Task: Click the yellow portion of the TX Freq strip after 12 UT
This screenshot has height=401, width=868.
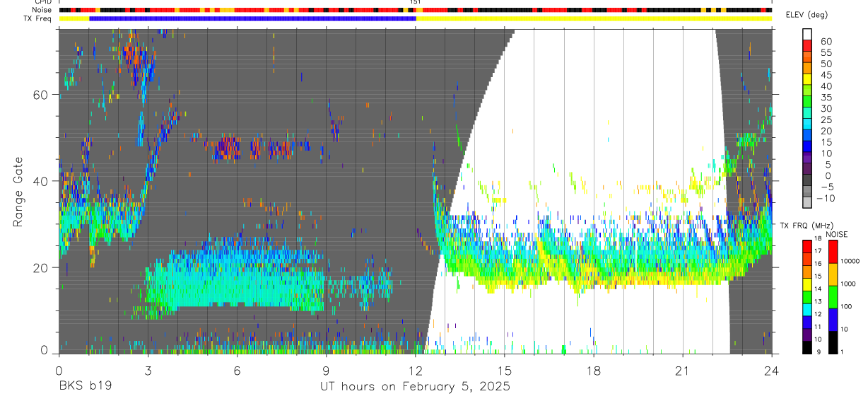Action: coord(594,18)
